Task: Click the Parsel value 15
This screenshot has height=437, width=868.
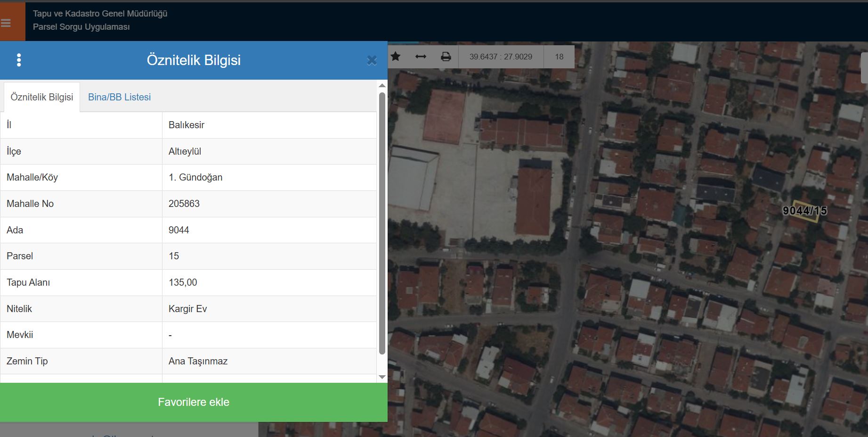Action: tap(174, 256)
